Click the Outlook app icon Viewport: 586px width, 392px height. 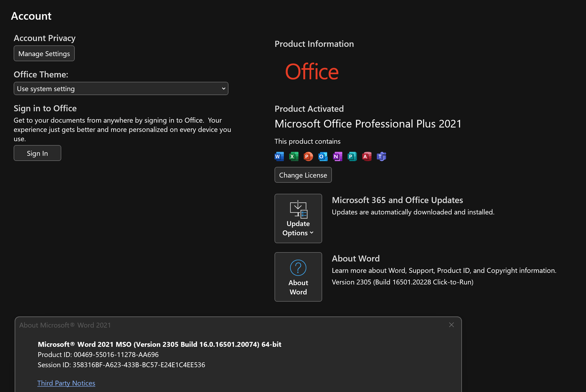[323, 156]
